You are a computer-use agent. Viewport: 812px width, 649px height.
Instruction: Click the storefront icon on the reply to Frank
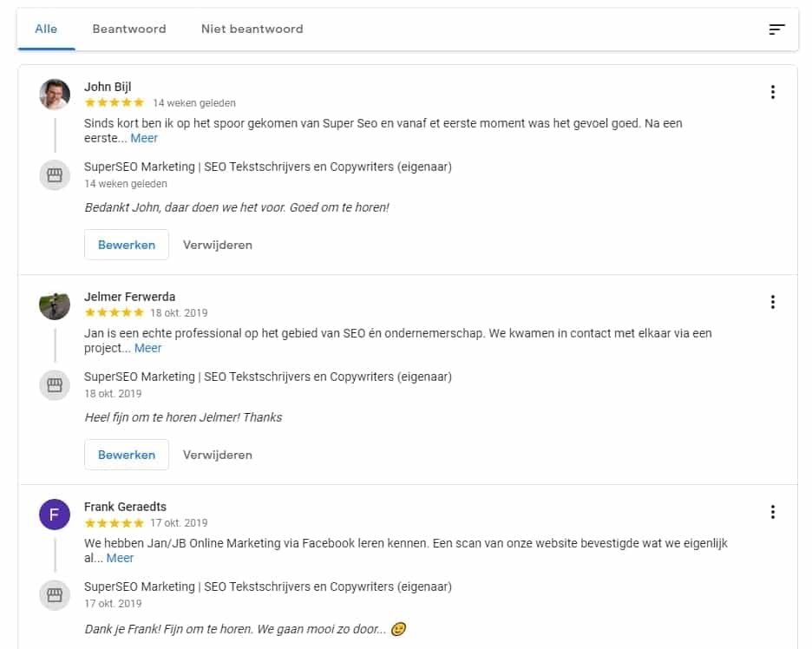[55, 594]
